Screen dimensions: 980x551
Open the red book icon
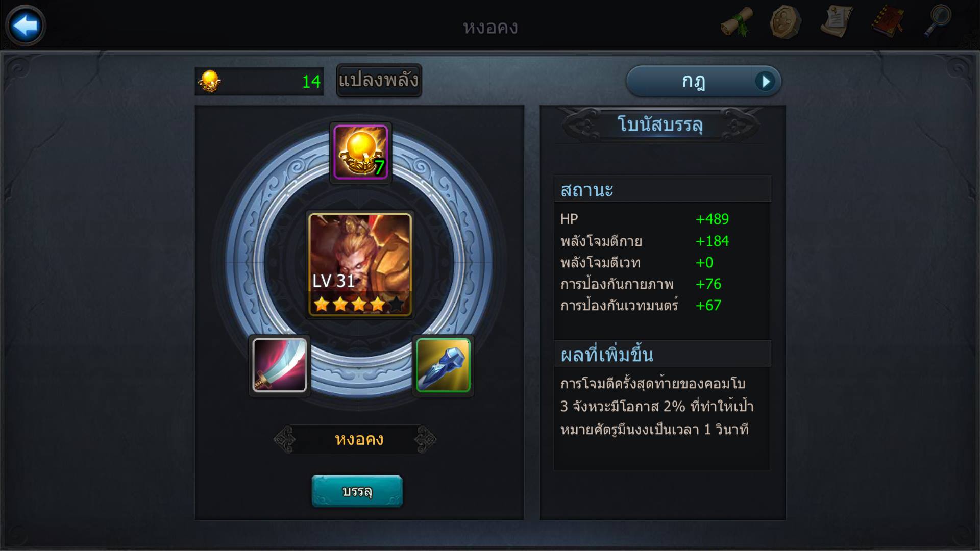tap(888, 22)
